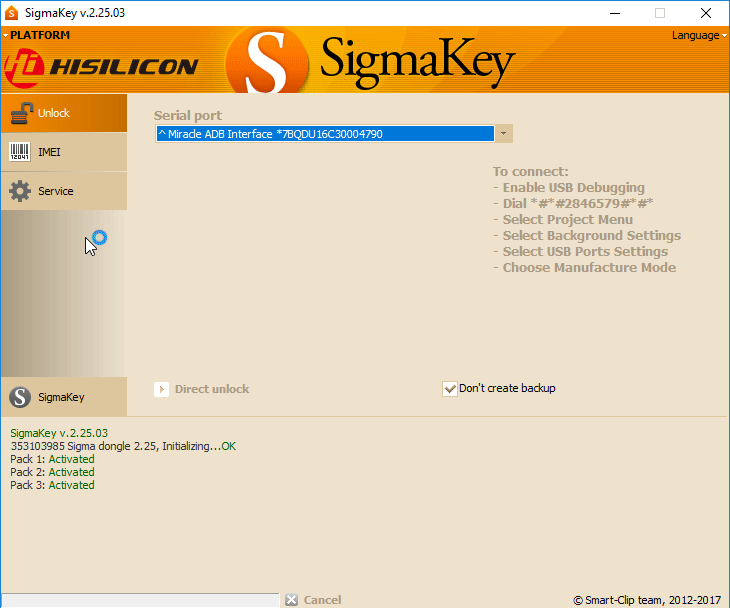Viewport: 730px width, 608px height.
Task: Click the Choose Manufacture Mode instruction
Action: click(585, 268)
